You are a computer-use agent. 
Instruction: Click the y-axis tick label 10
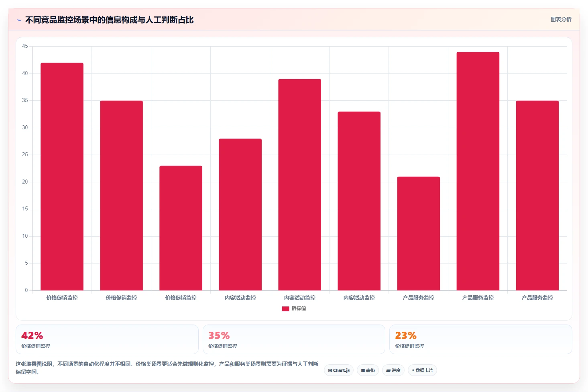25,236
